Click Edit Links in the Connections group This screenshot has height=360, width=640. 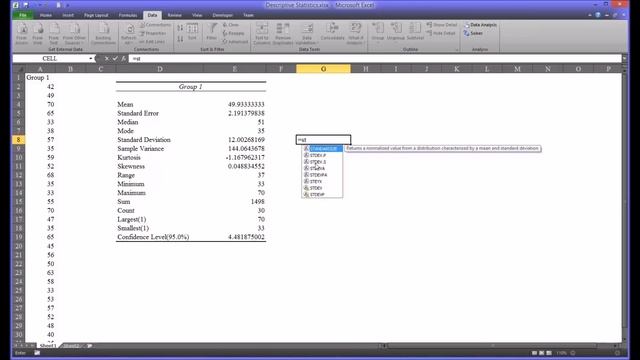pyautogui.click(x=152, y=42)
